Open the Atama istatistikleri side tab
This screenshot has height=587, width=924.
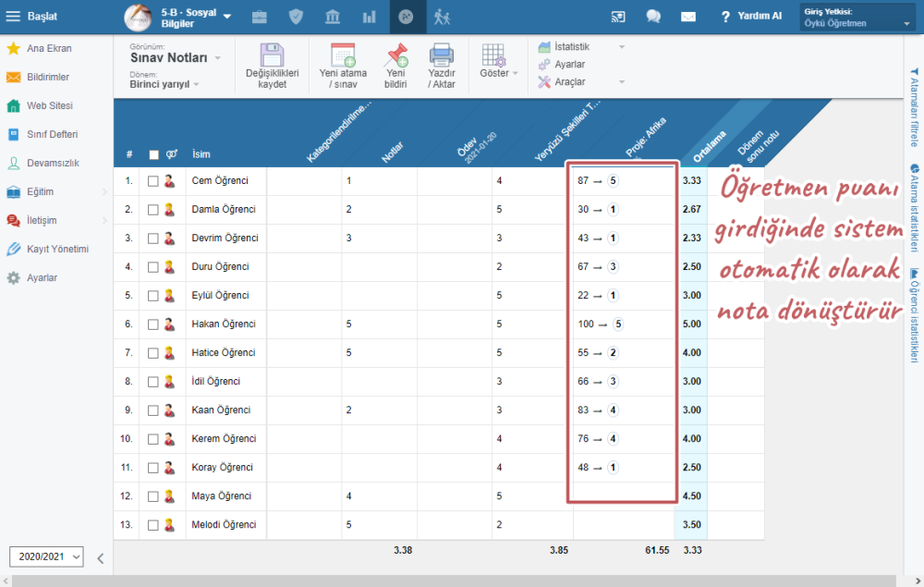[x=914, y=208]
